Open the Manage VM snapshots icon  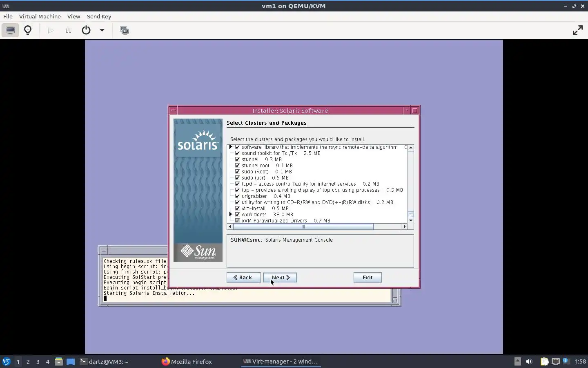point(124,30)
